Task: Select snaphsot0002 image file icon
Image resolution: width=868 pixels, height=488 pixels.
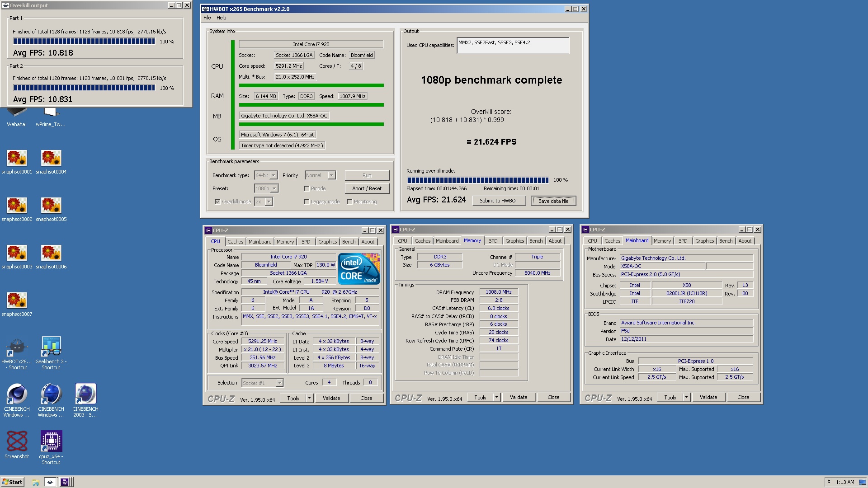Action: pyautogui.click(x=17, y=209)
